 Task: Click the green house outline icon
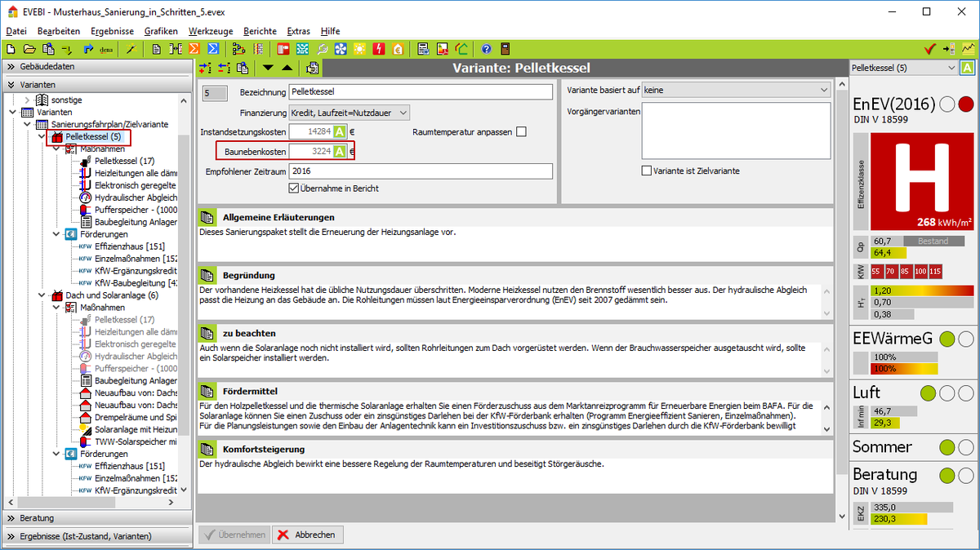point(461,48)
